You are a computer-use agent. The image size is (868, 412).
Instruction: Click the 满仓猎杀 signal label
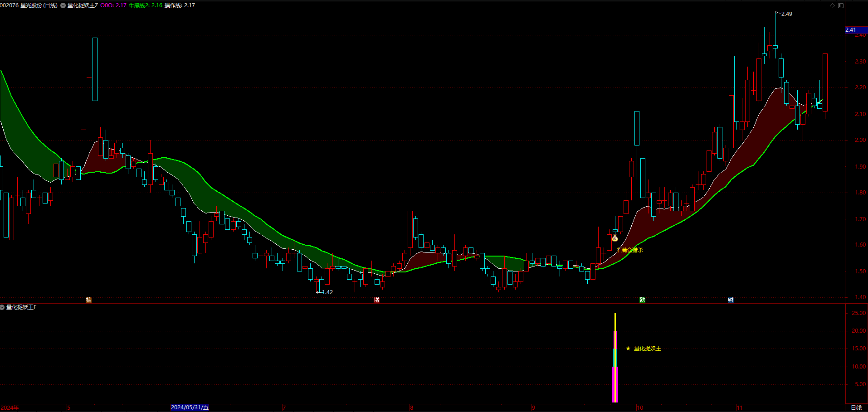click(632, 250)
